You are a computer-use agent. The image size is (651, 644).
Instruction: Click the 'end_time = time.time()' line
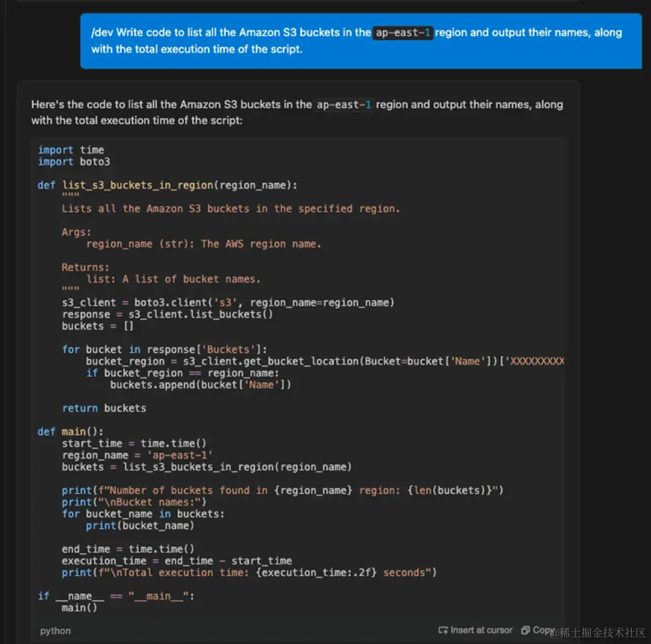coord(128,549)
